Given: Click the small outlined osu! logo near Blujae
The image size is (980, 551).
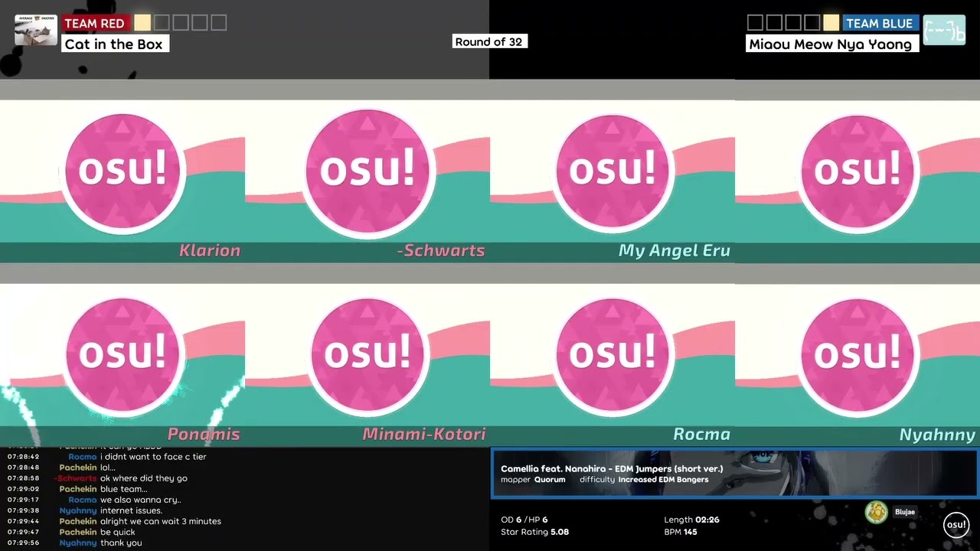Looking at the screenshot, I should click(956, 524).
